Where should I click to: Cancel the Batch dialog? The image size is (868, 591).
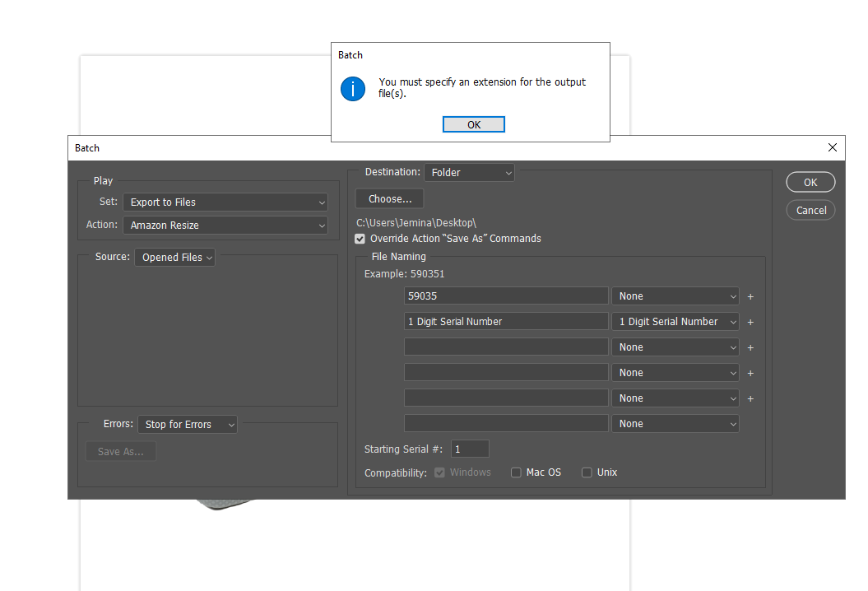(x=810, y=210)
